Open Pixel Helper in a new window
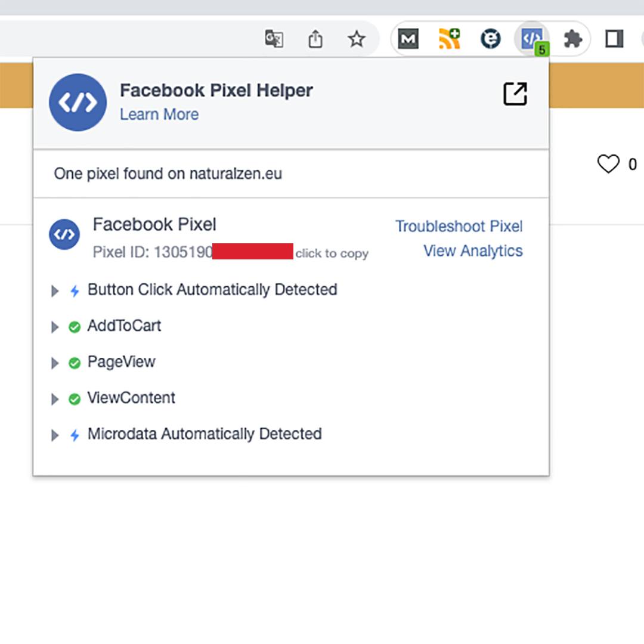This screenshot has height=644, width=644. pyautogui.click(x=515, y=94)
